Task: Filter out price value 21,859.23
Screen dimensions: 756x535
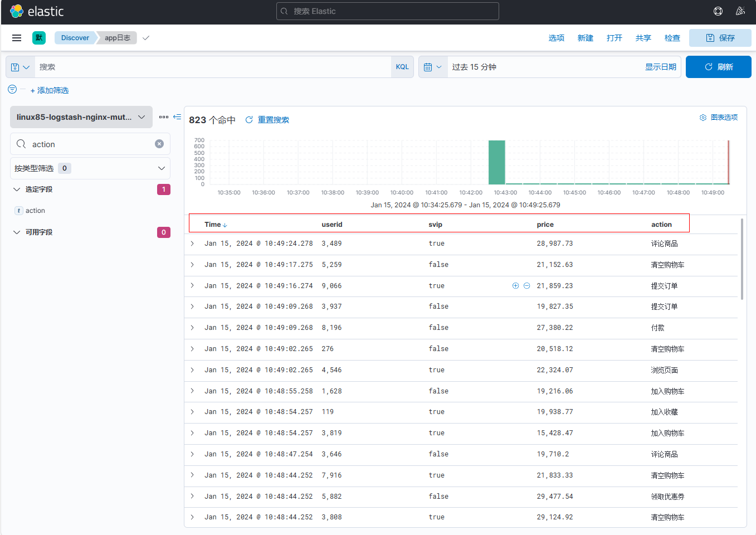Action: [x=526, y=286]
